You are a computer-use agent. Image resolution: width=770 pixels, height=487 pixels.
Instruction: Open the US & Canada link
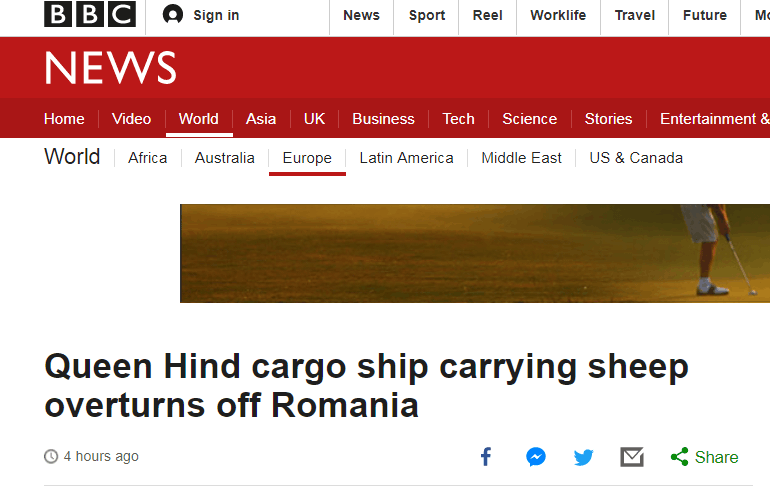(636, 158)
